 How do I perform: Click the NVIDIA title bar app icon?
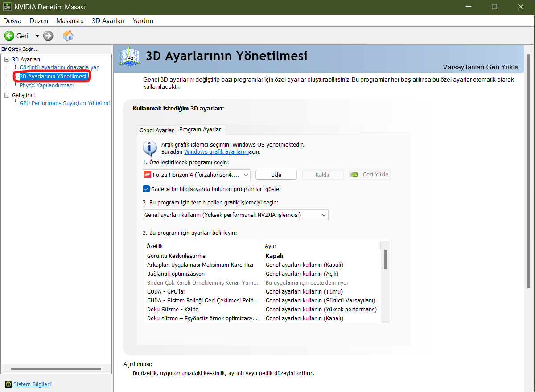(7, 7)
